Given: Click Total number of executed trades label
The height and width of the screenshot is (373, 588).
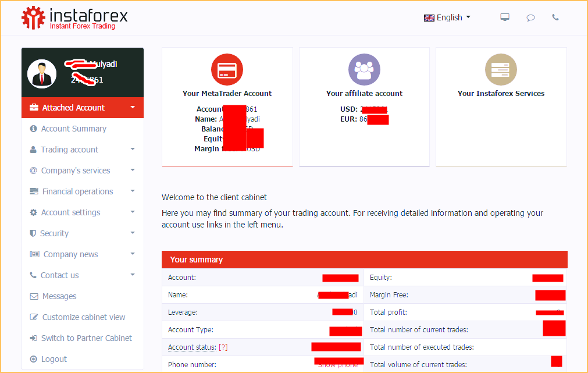Looking at the screenshot, I should click(422, 347).
